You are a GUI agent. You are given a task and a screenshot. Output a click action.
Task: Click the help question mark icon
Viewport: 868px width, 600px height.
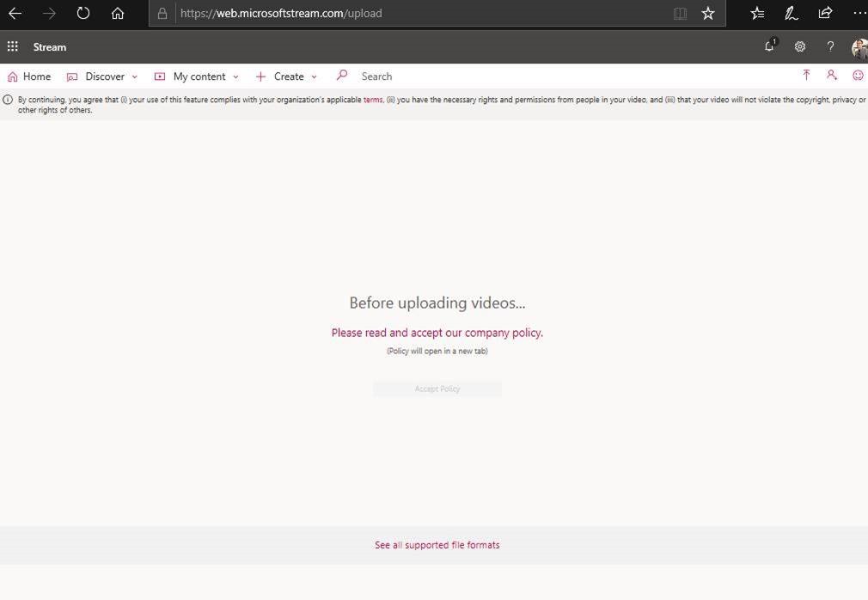point(830,47)
